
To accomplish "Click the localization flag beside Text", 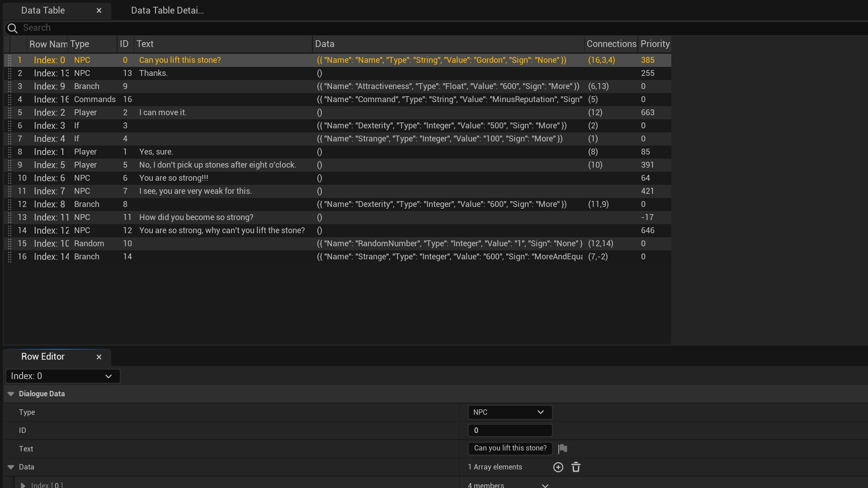I will tap(562, 449).
